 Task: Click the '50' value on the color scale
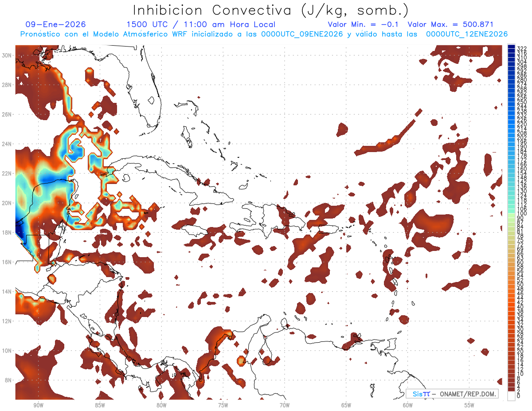click(x=520, y=284)
